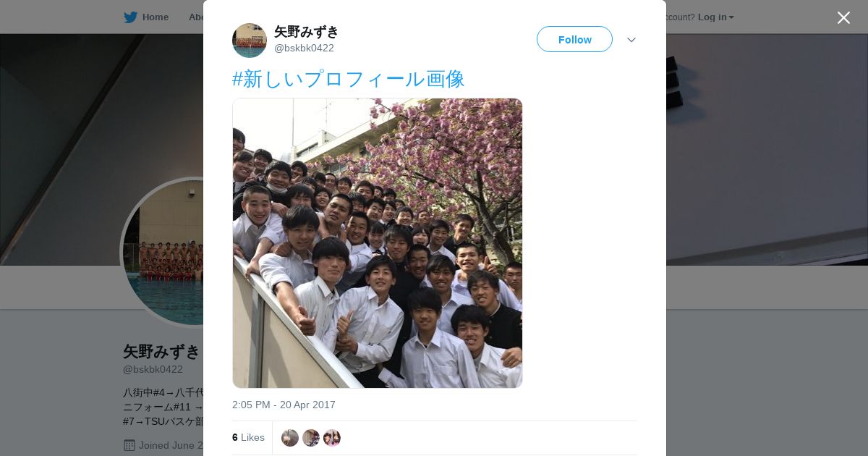Image resolution: width=868 pixels, height=456 pixels.
Task: Open the second liker's avatar
Action: point(311,438)
